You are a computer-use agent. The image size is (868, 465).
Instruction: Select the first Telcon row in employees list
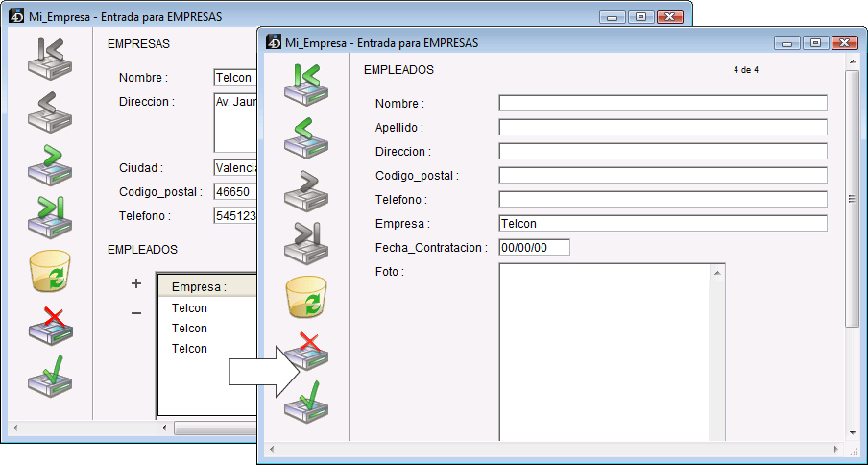click(190, 308)
